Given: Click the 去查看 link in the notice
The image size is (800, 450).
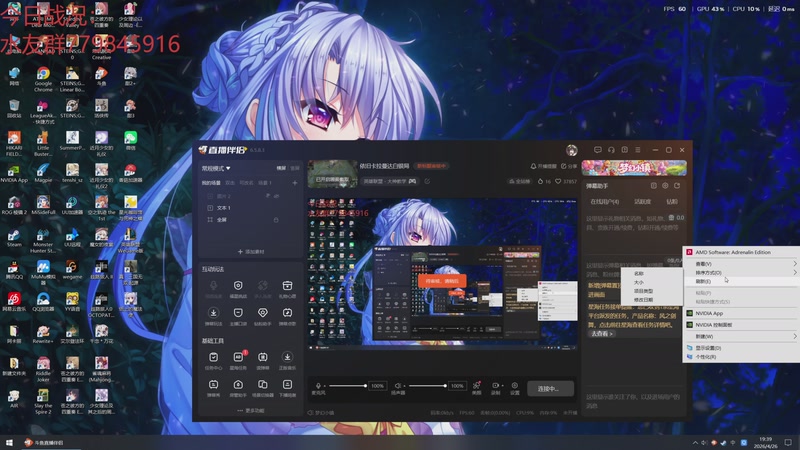Looking at the screenshot, I should point(602,334).
